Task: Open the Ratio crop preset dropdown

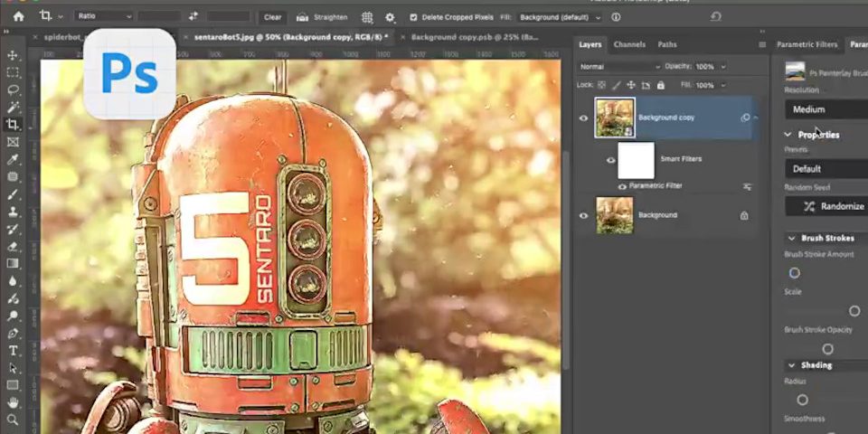Action: [103, 17]
